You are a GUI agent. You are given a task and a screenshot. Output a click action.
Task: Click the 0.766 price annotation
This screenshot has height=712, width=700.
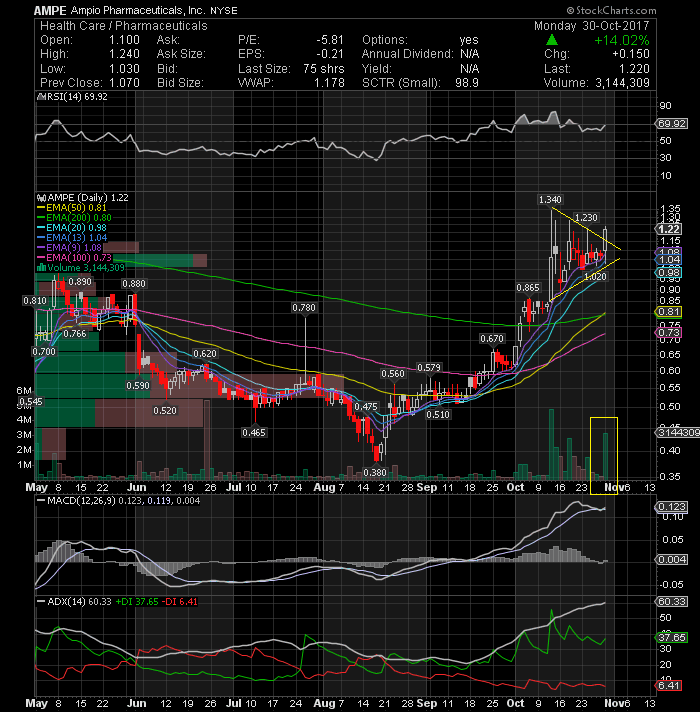coord(74,333)
